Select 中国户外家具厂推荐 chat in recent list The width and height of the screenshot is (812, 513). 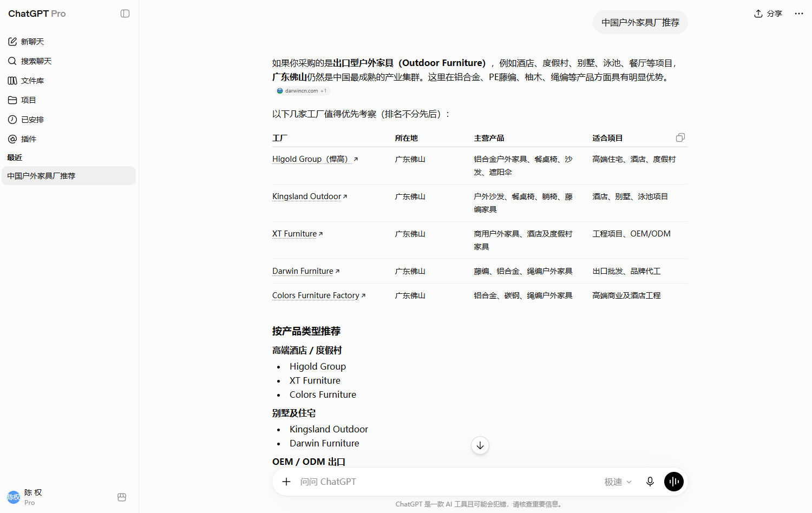tap(69, 176)
